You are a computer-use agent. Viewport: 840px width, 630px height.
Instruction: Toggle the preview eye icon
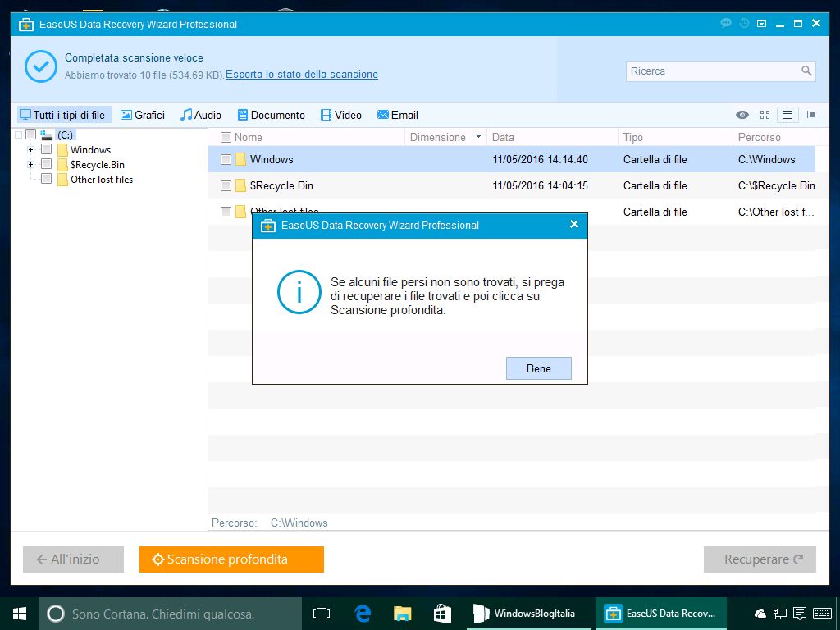742,115
